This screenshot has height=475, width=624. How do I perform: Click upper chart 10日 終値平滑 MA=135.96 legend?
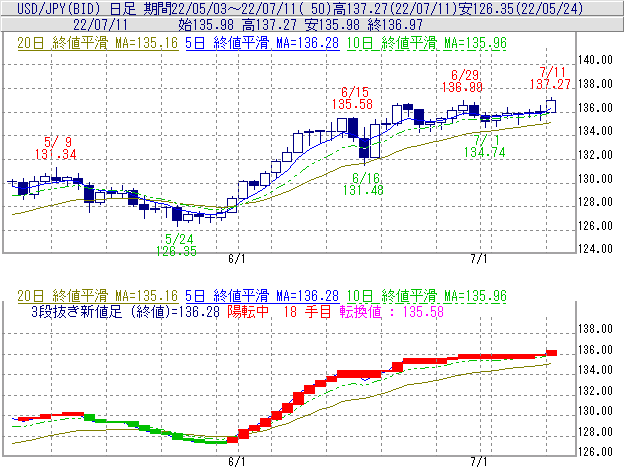pos(427,43)
